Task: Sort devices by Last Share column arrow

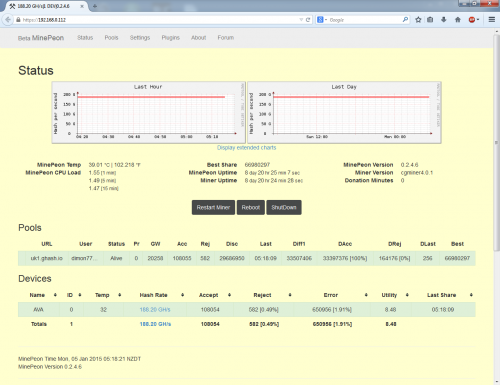Action: click(x=471, y=295)
